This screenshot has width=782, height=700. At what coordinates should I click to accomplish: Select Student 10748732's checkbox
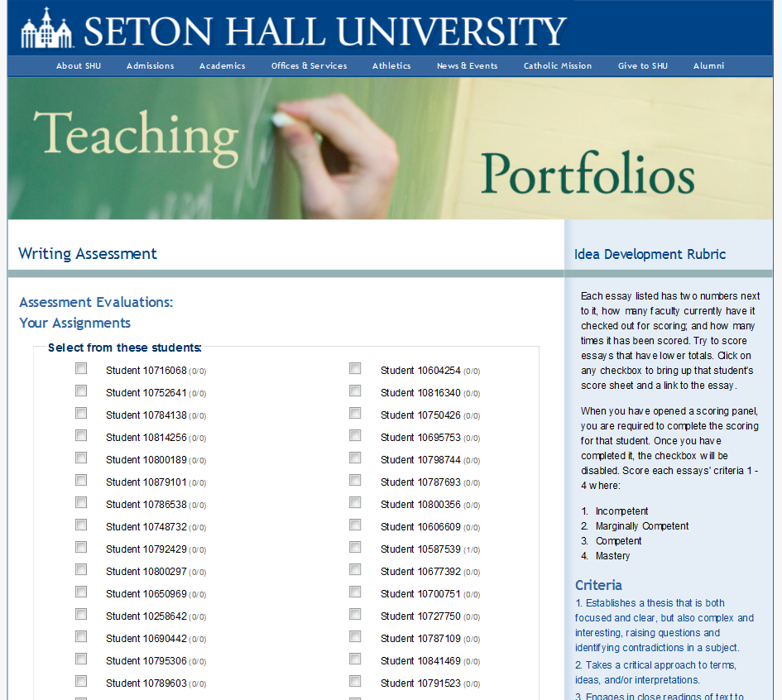(81, 525)
